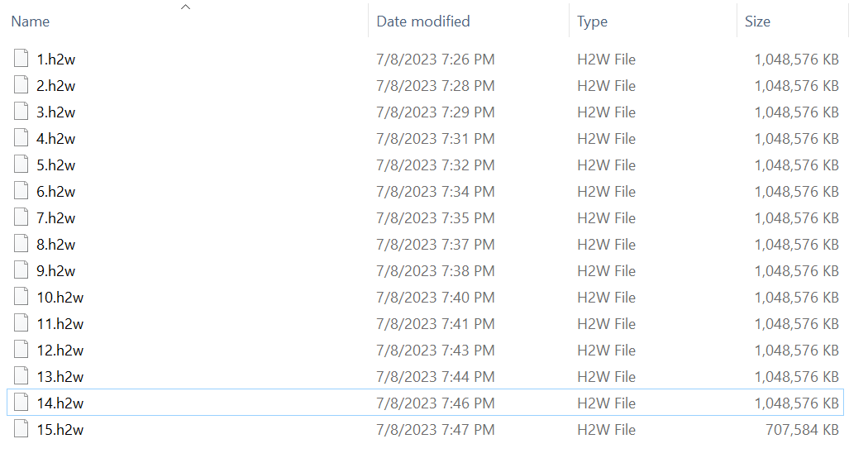Viewport: 868px width, 458px height.
Task: Sort by the Date modified column
Action: pos(422,21)
